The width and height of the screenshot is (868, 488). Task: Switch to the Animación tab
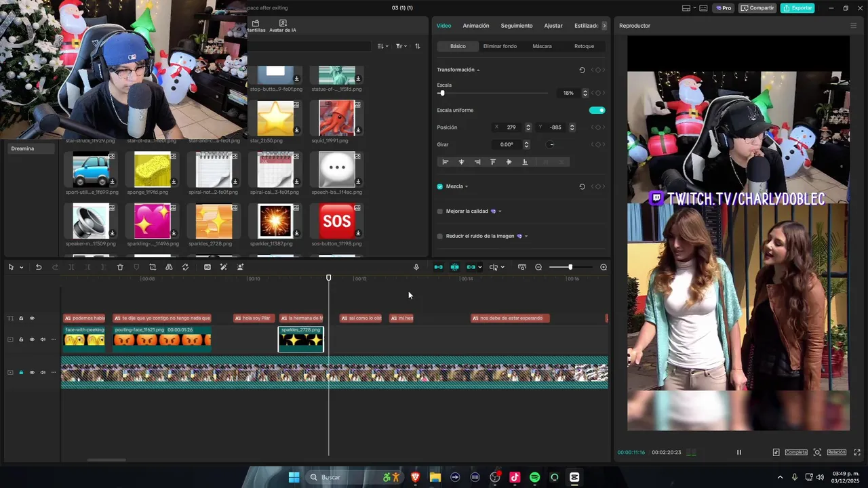(476, 26)
